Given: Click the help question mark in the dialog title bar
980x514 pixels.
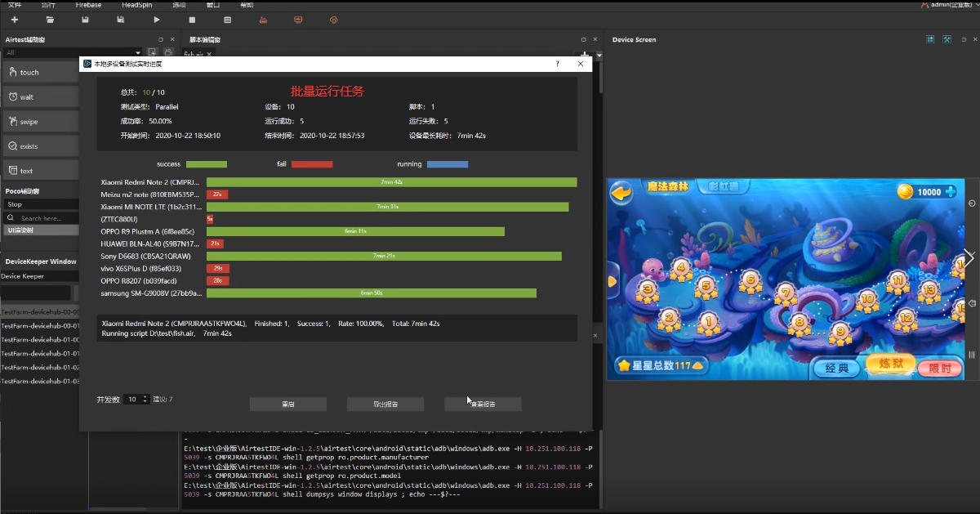Looking at the screenshot, I should (558, 63).
